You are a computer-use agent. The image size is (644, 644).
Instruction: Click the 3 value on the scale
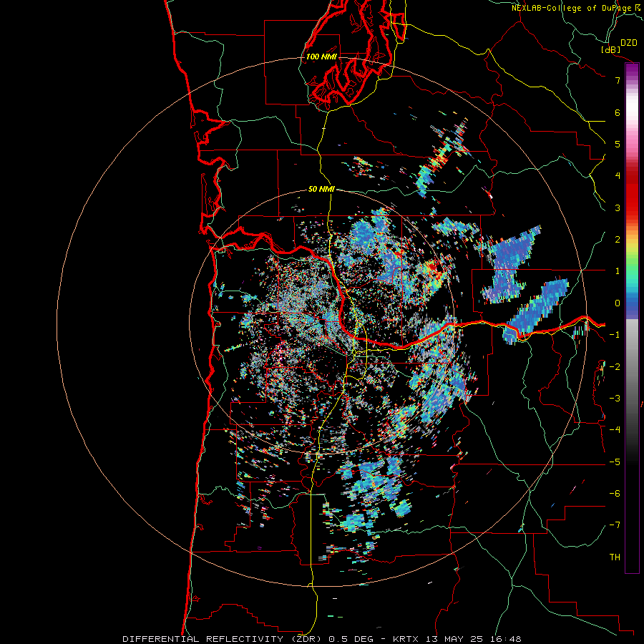pyautogui.click(x=618, y=208)
